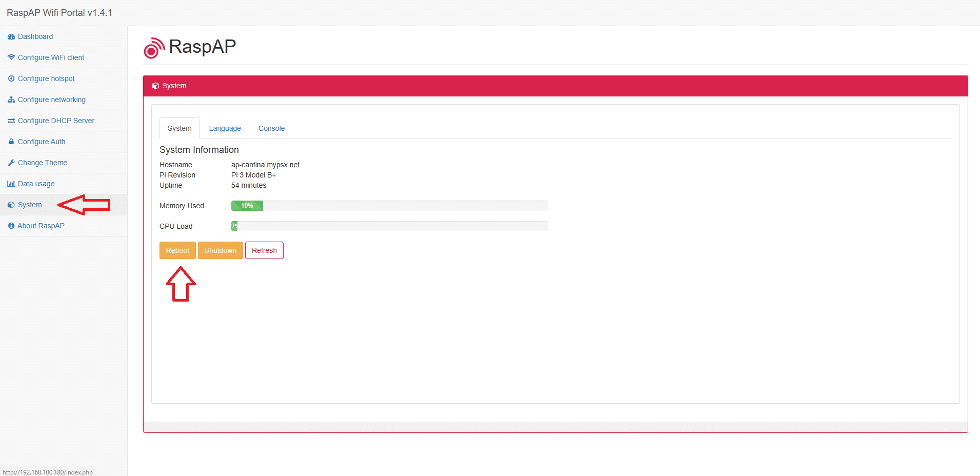The image size is (980, 476).
Task: Click the Hostname label
Action: click(x=176, y=165)
